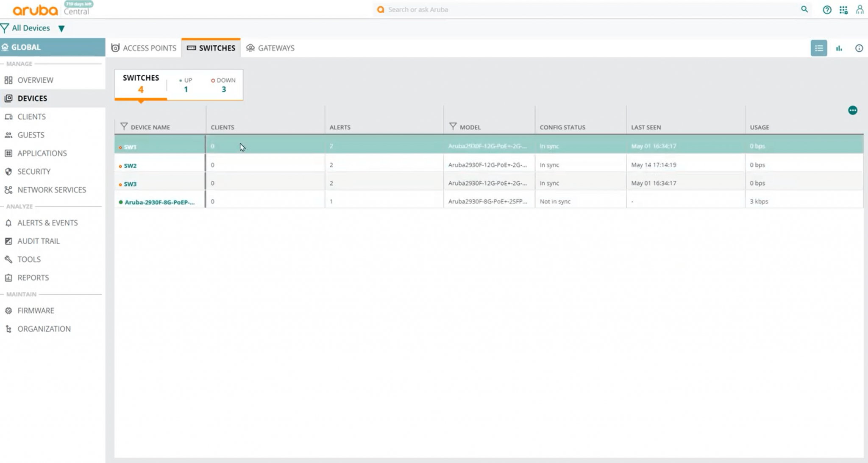
Task: Open the Gateways tab
Action: coord(270,48)
